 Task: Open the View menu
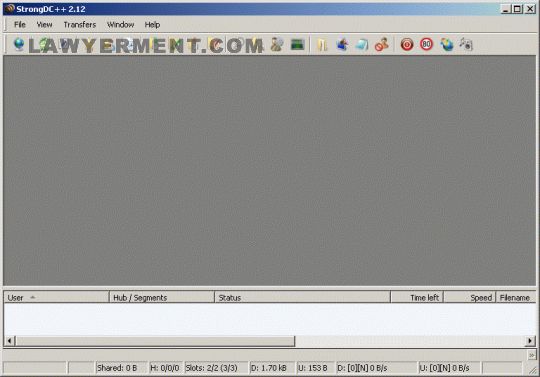click(44, 24)
